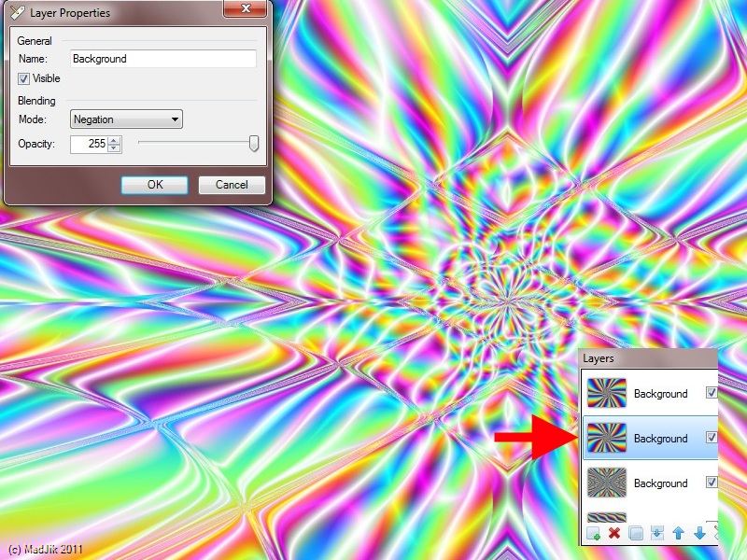Toggle visibility checkbox of the highlighted Background layer
This screenshot has height=560, width=747.
point(712,437)
